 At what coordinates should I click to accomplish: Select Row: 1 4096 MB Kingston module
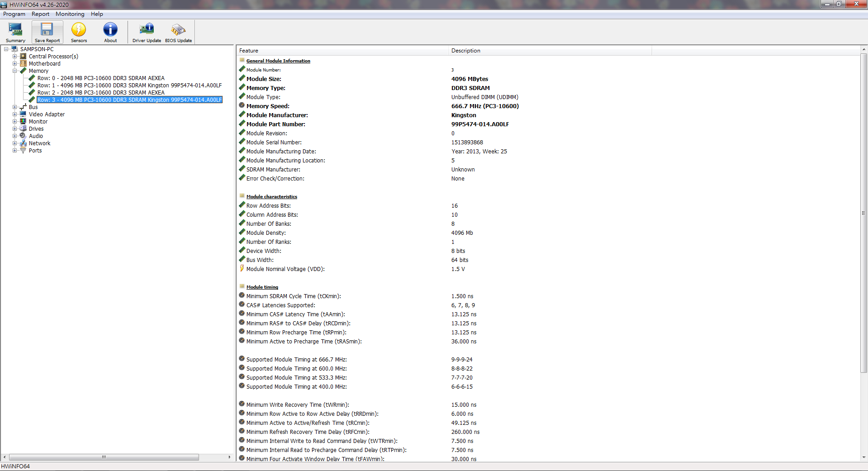click(x=129, y=86)
